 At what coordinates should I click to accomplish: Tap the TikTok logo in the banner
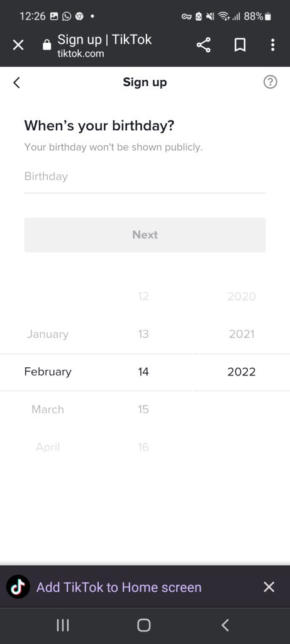pos(18,587)
